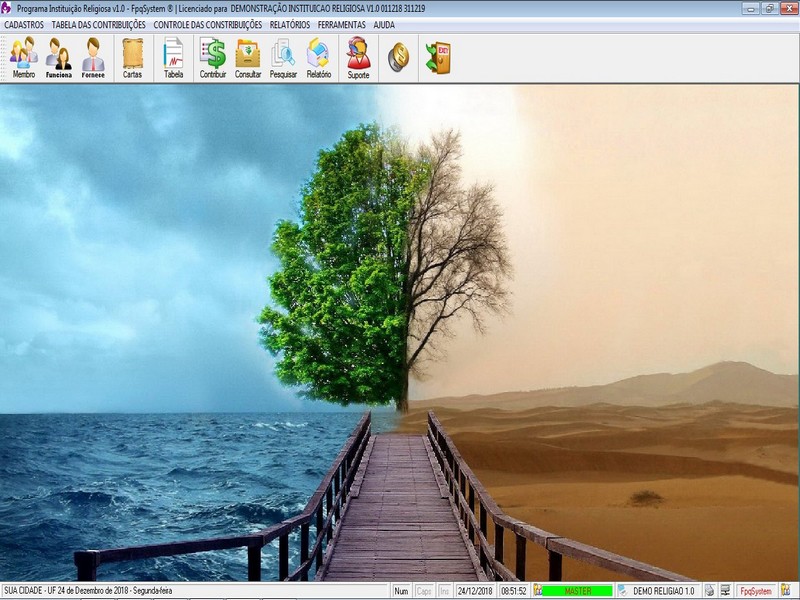Open the Fornece (suppliers) icon

point(93,57)
